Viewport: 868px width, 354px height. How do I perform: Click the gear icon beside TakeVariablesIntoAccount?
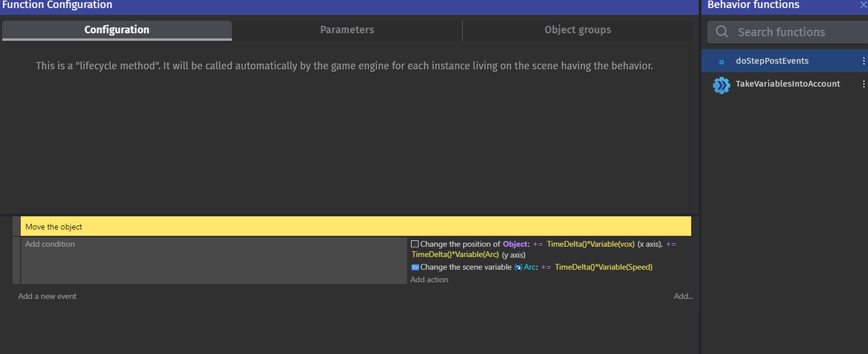(x=721, y=85)
